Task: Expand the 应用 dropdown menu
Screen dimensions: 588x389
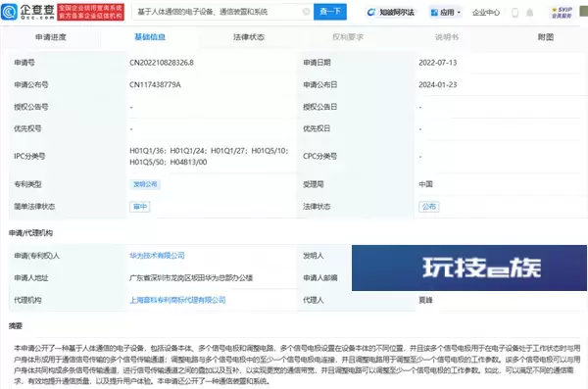Action: tap(446, 13)
